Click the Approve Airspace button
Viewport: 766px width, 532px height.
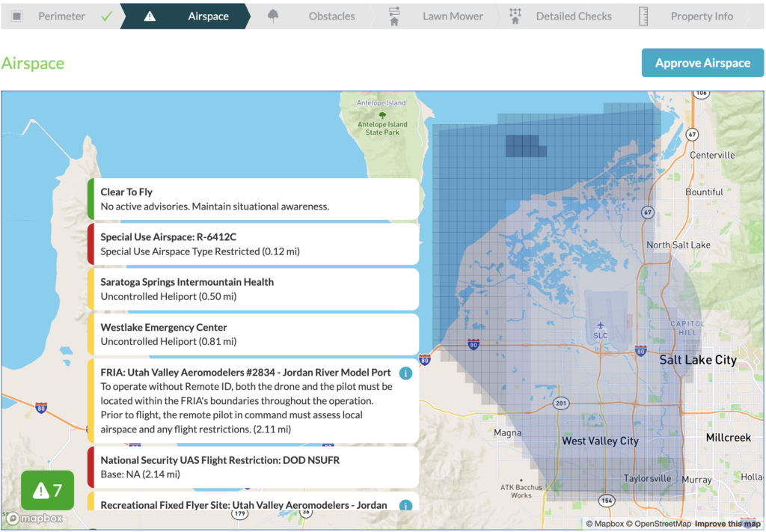[702, 63]
